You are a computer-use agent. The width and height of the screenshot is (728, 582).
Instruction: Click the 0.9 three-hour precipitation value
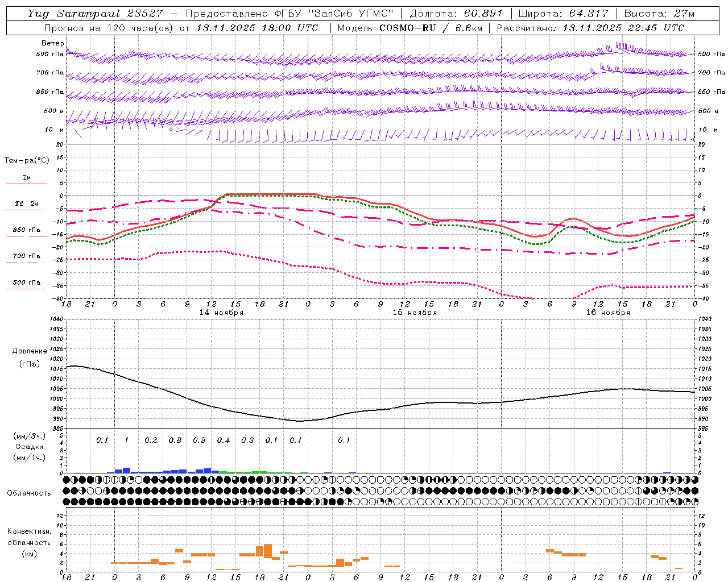[x=199, y=440]
